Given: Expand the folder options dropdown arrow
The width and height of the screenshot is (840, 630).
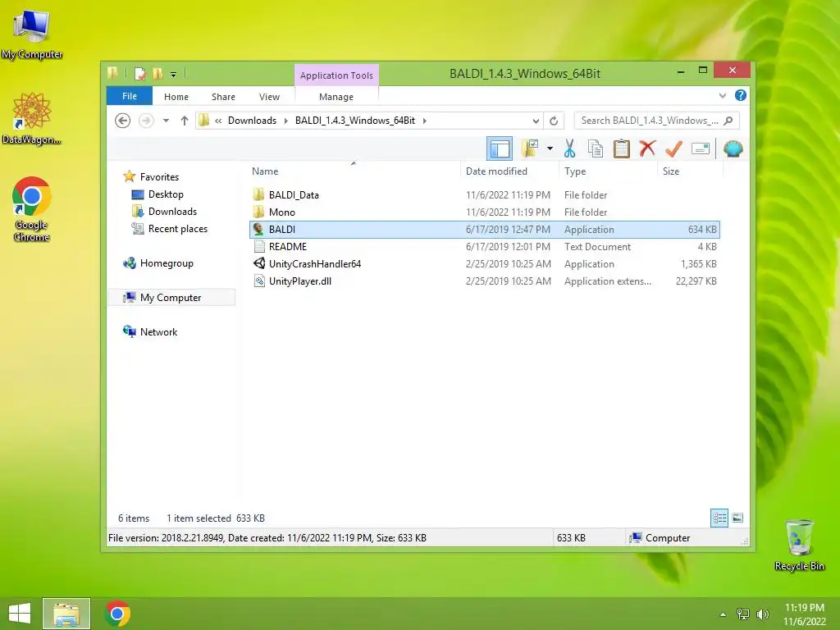Looking at the screenshot, I should click(550, 148).
